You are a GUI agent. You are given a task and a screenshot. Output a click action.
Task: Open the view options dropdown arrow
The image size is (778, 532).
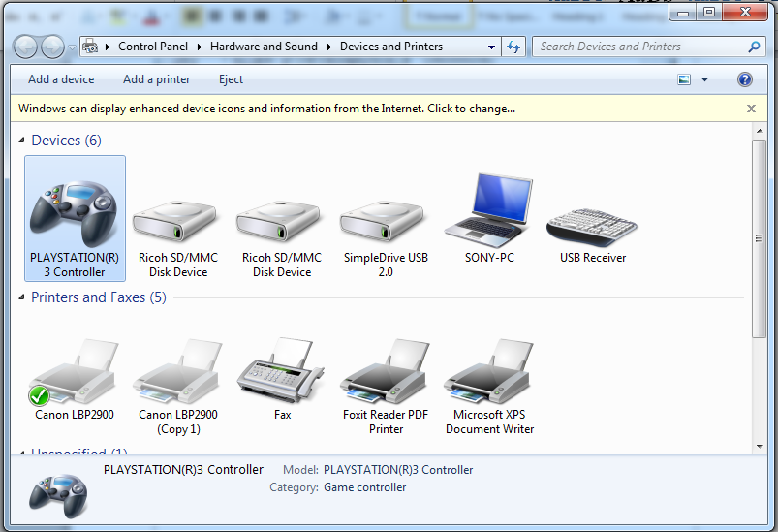click(x=704, y=79)
